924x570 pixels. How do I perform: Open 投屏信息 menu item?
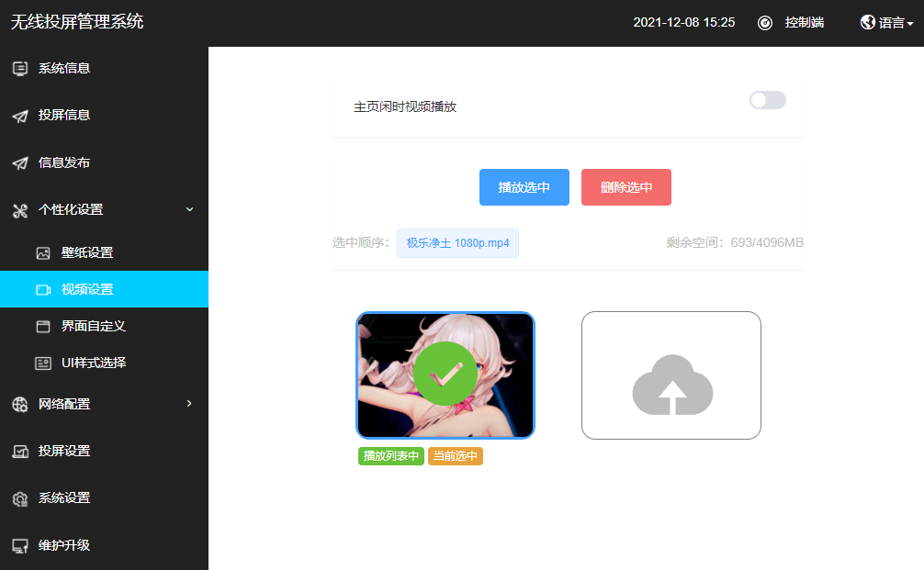tap(105, 116)
